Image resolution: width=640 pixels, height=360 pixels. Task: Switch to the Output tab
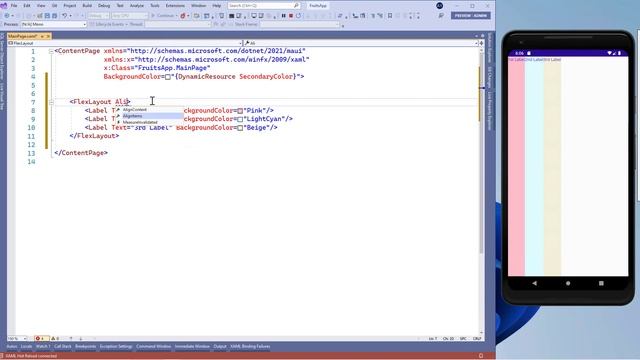pyautogui.click(x=220, y=347)
